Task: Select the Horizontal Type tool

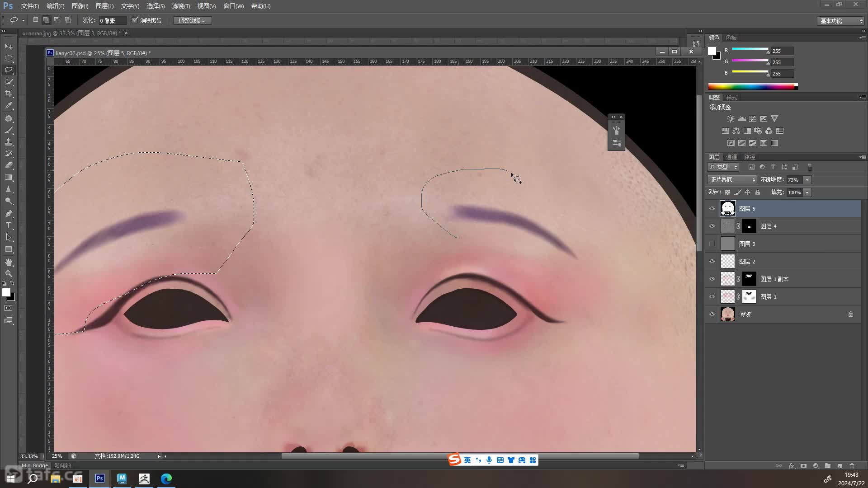Action: [x=9, y=225]
